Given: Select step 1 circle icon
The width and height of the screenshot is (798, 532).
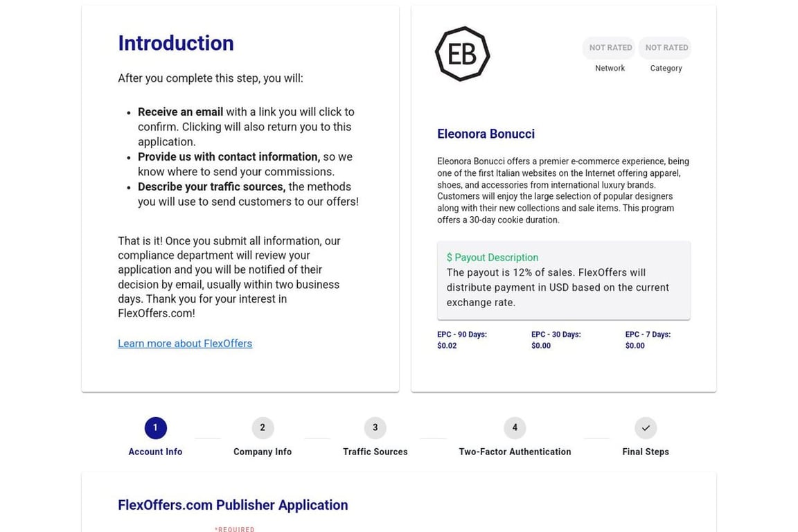Looking at the screenshot, I should click(155, 427).
